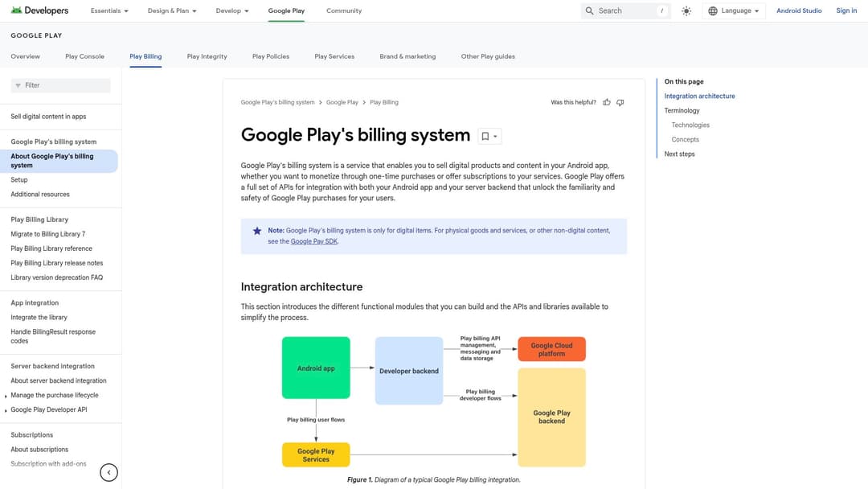
Task: Open Migrate to Billing Library 7
Action: [47, 234]
